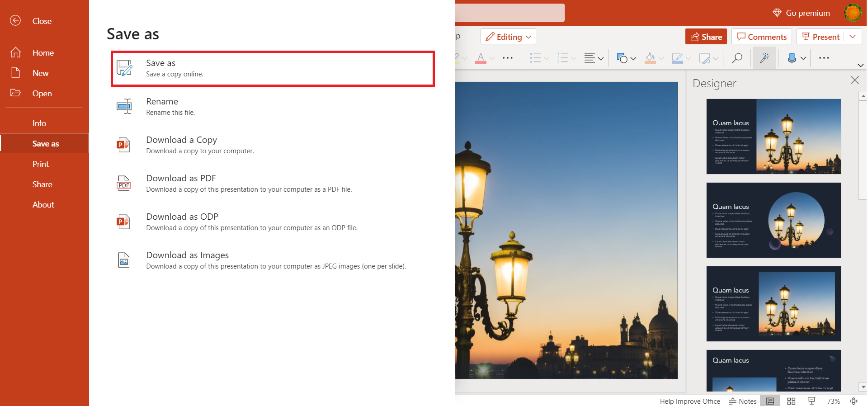Viewport: 868px width, 406px height.
Task: Click Help Improve Office link
Action: [689, 401]
